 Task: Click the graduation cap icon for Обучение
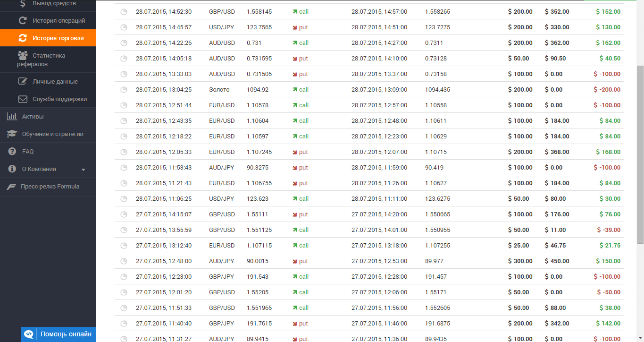12,134
